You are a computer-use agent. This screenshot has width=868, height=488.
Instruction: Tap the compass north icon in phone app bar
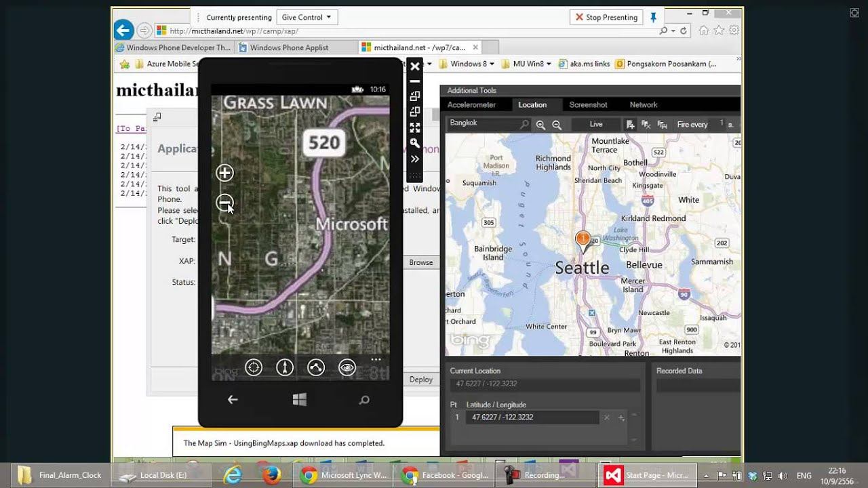point(285,367)
